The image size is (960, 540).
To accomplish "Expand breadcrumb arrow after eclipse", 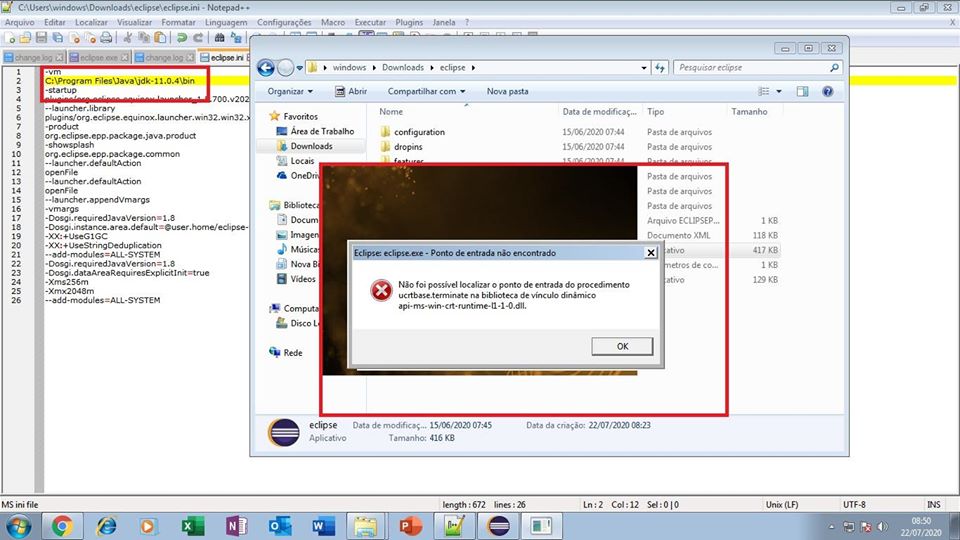I will pyautogui.click(x=473, y=67).
